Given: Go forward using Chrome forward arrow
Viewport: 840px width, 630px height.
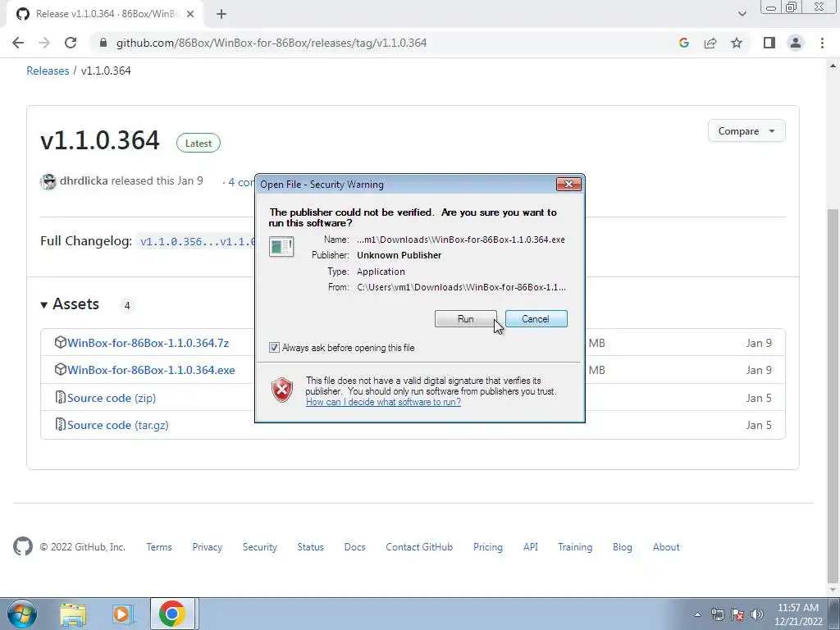Looking at the screenshot, I should click(44, 43).
